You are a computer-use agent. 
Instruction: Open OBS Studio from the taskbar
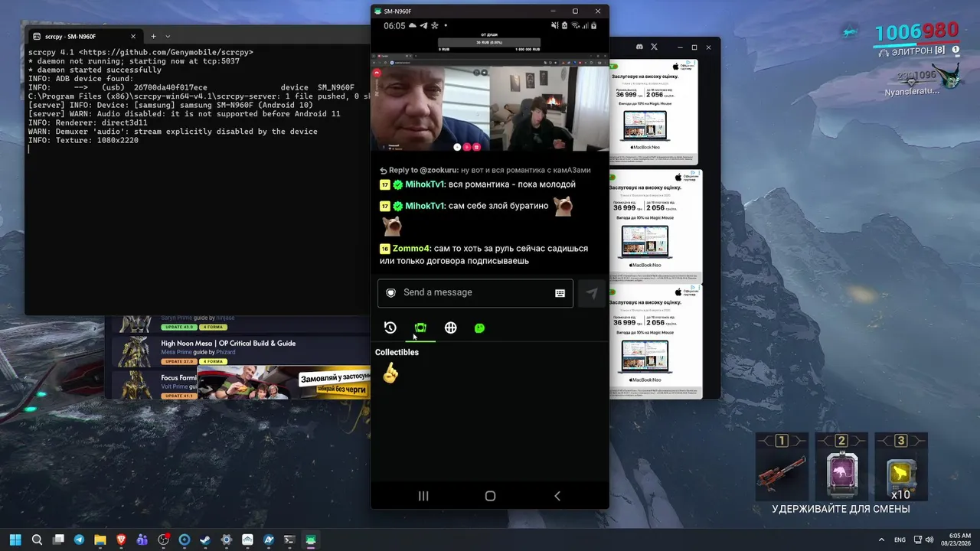(163, 540)
